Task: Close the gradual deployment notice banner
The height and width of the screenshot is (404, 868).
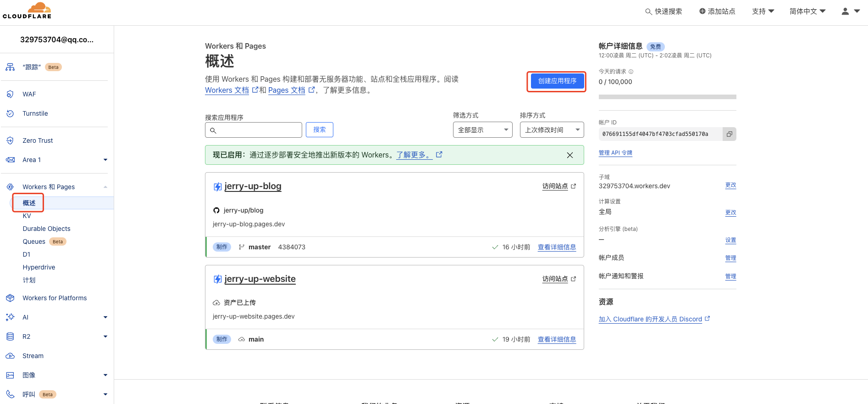Action: tap(570, 155)
